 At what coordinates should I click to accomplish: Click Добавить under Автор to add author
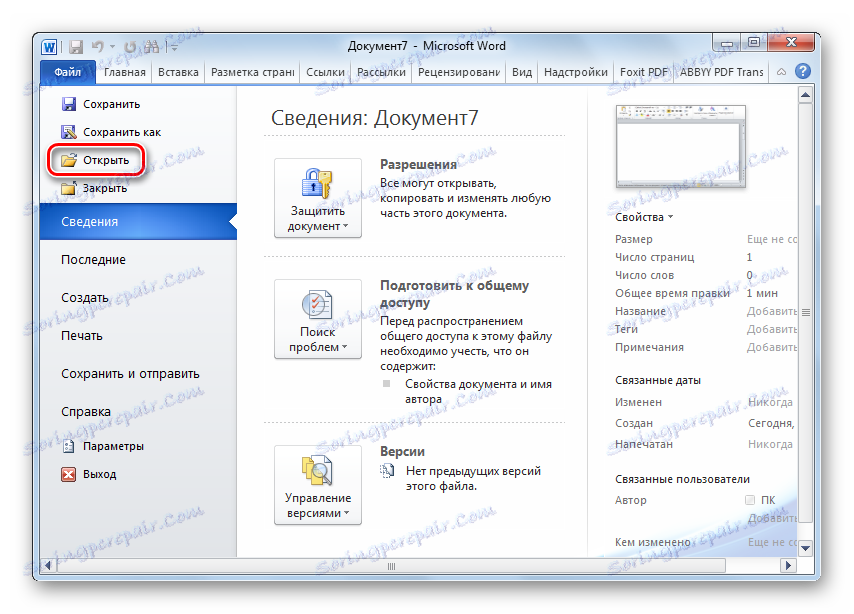point(773,518)
